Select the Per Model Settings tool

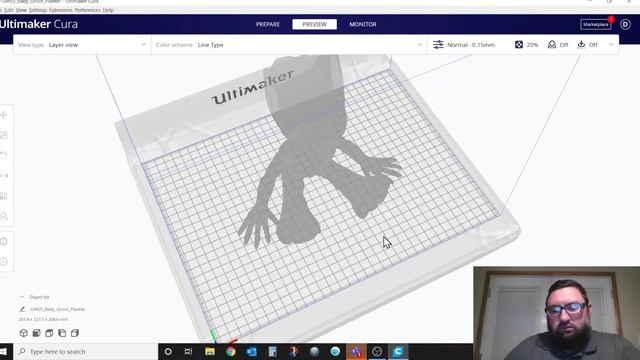4,196
